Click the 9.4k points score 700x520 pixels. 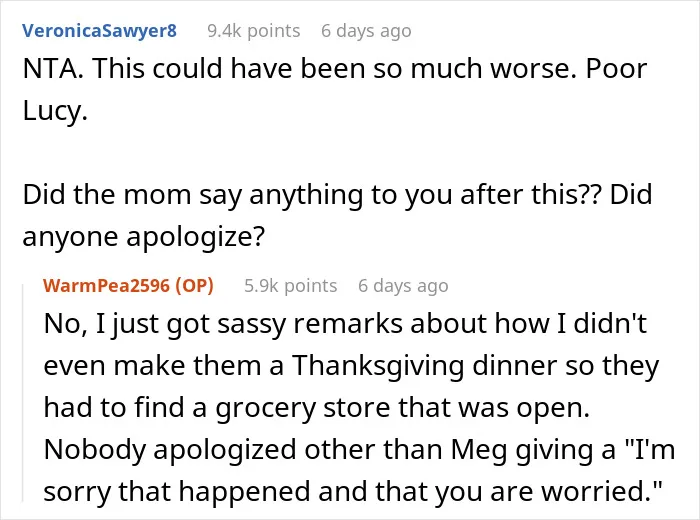[x=254, y=31]
